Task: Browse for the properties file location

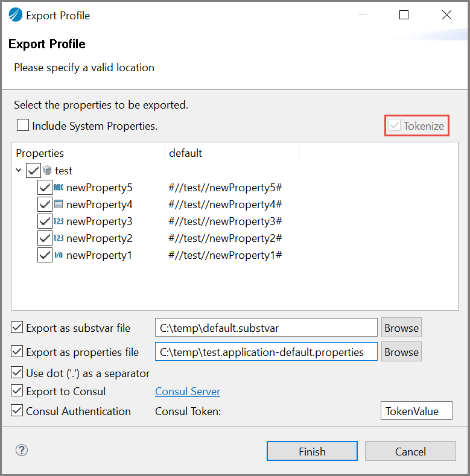Action: (401, 352)
